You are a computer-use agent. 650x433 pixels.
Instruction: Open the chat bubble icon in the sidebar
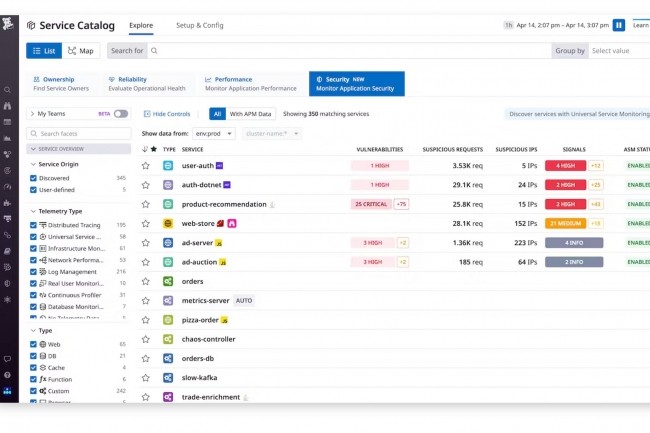(x=7, y=359)
